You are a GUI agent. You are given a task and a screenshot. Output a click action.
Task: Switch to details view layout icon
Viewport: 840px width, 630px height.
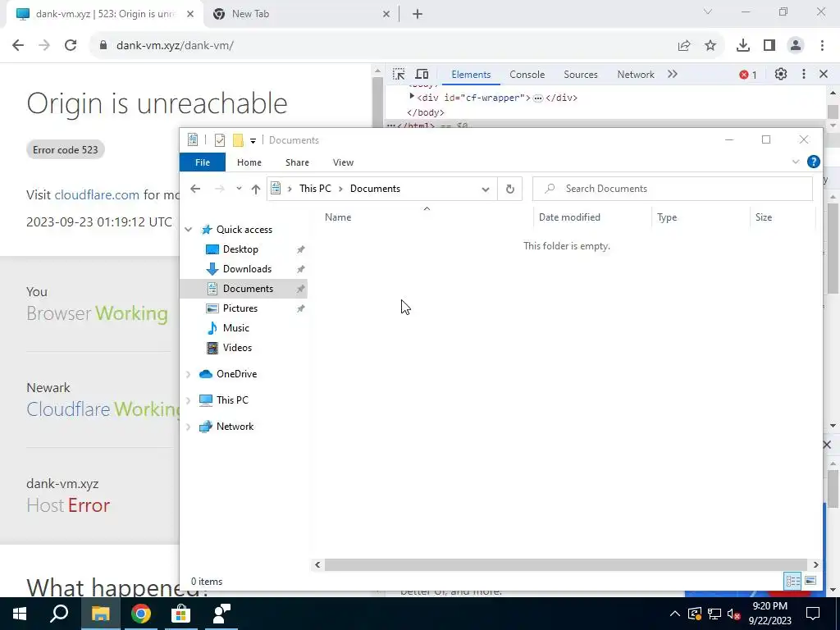pyautogui.click(x=793, y=581)
